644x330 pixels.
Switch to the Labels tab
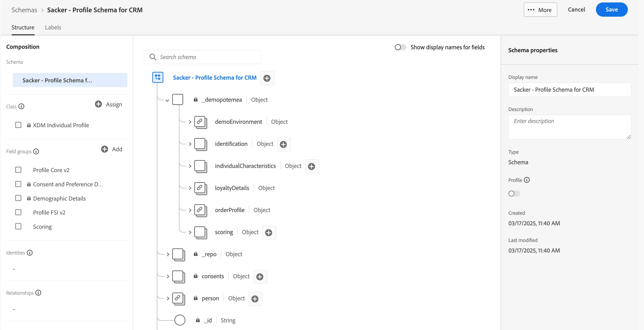coord(53,27)
